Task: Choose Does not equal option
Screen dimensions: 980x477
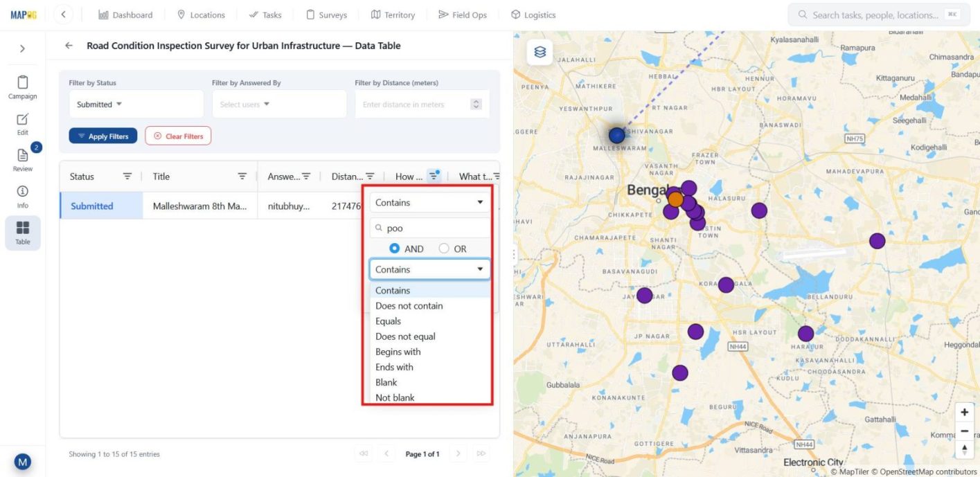Action: pos(429,336)
